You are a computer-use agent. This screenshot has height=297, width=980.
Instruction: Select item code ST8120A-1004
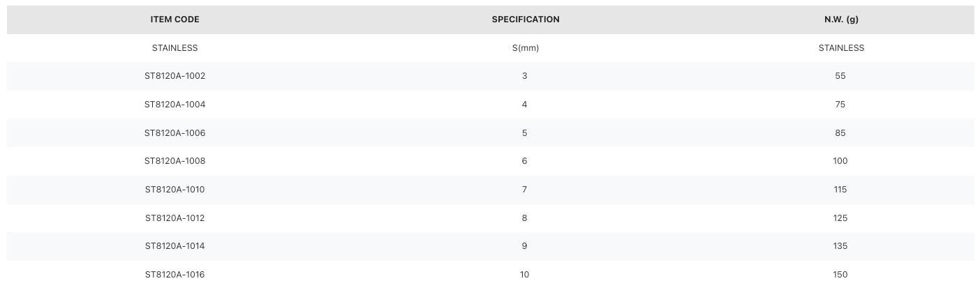click(175, 105)
